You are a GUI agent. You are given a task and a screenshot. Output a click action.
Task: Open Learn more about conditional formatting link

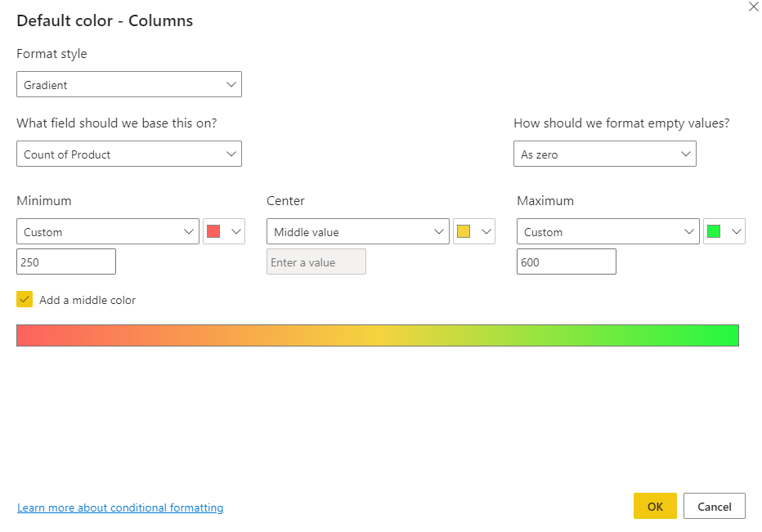120,508
